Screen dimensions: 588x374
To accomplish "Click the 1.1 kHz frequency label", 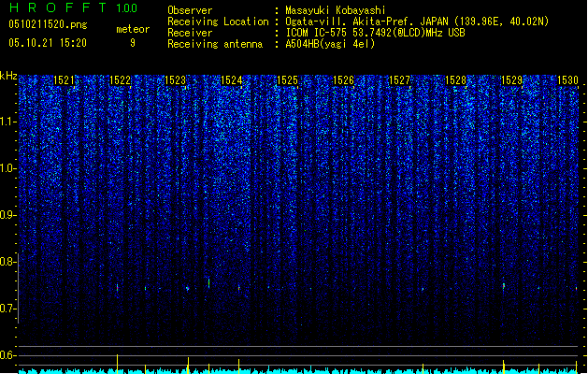I will pyautogui.click(x=7, y=122).
